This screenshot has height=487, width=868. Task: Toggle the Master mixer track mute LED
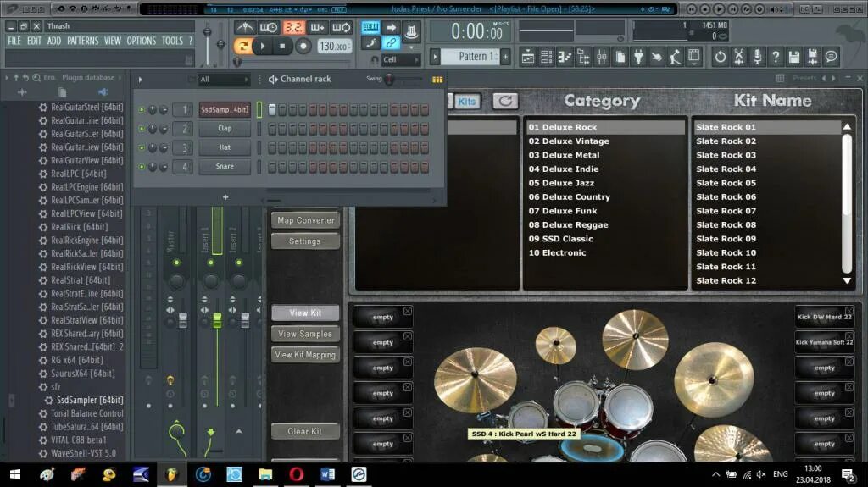176,263
